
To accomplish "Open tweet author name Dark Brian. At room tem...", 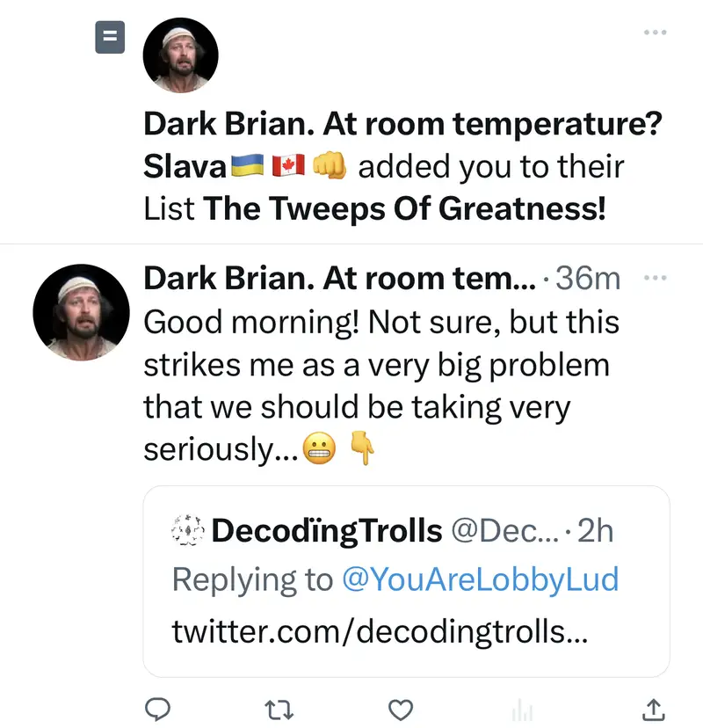I will click(339, 279).
